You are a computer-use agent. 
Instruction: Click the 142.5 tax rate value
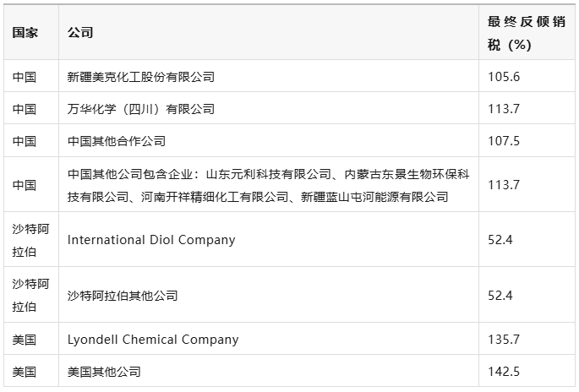pyautogui.click(x=504, y=372)
